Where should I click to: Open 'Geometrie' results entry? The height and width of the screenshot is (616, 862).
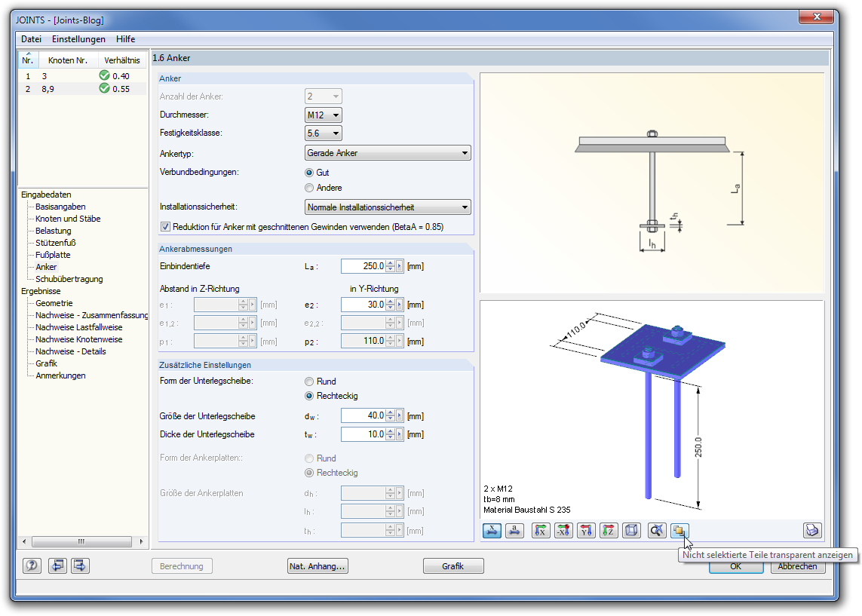click(54, 303)
